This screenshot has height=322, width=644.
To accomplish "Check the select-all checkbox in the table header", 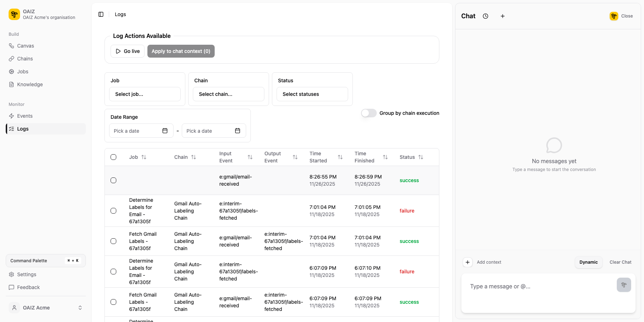I will (113, 157).
